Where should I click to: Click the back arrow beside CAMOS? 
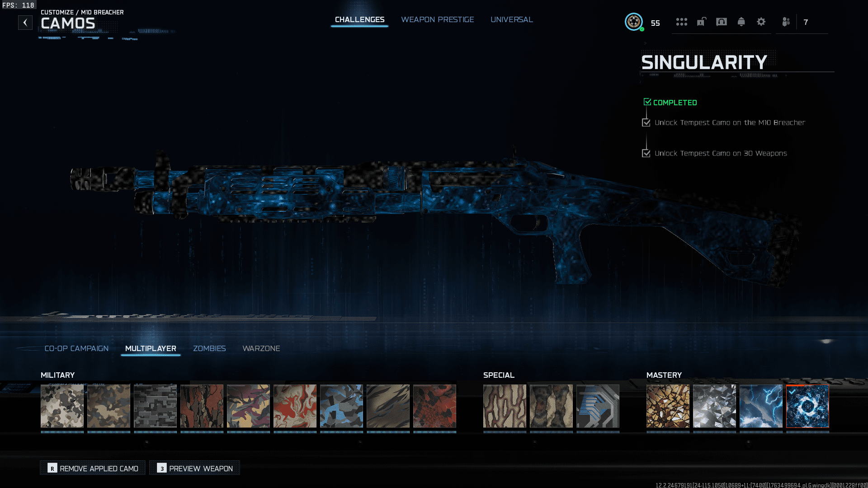[x=25, y=23]
